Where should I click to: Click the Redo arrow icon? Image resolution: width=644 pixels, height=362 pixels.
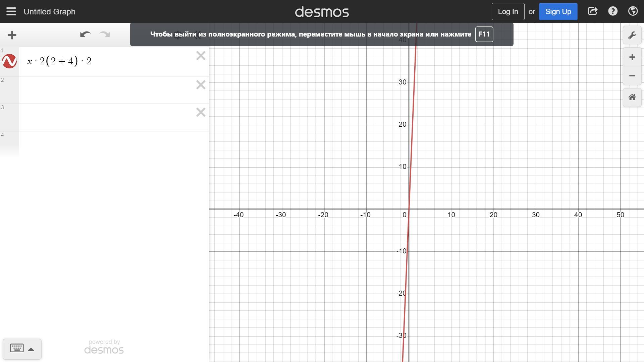click(x=105, y=35)
